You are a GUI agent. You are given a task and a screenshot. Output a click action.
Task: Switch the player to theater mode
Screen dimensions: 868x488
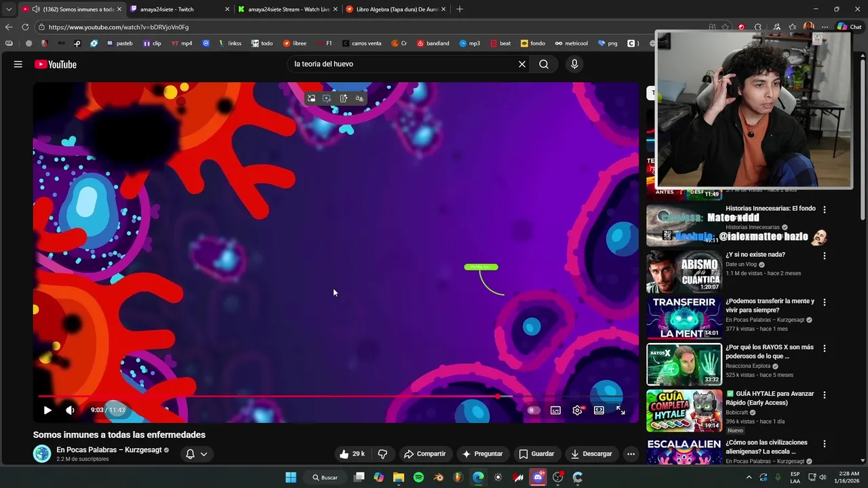pyautogui.click(x=599, y=410)
